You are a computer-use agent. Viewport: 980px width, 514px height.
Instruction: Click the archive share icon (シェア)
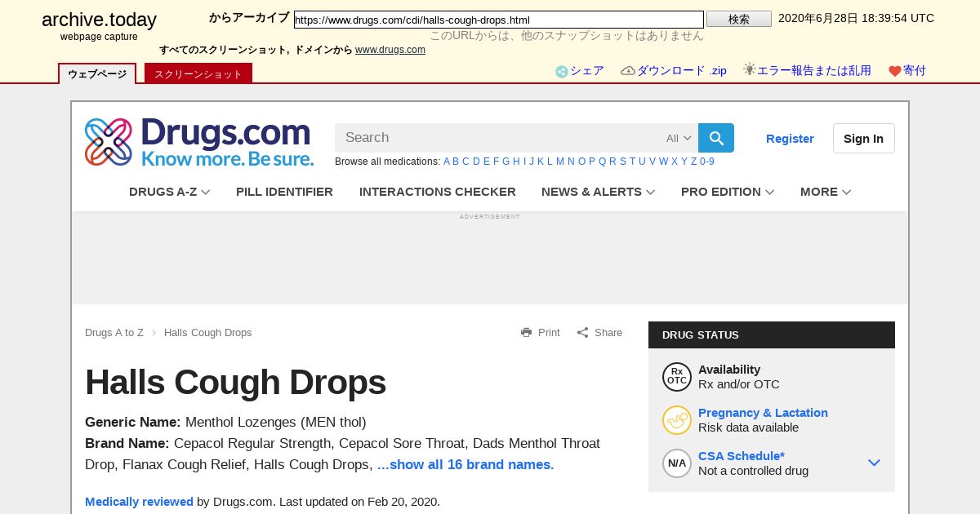tap(562, 72)
